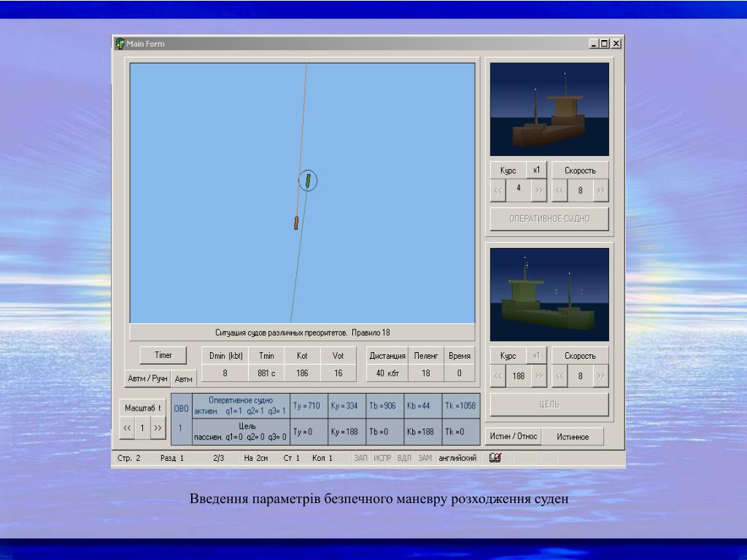The height and width of the screenshot is (560, 747).
Task: Click the scale value field showing 1
Action: coord(142,427)
